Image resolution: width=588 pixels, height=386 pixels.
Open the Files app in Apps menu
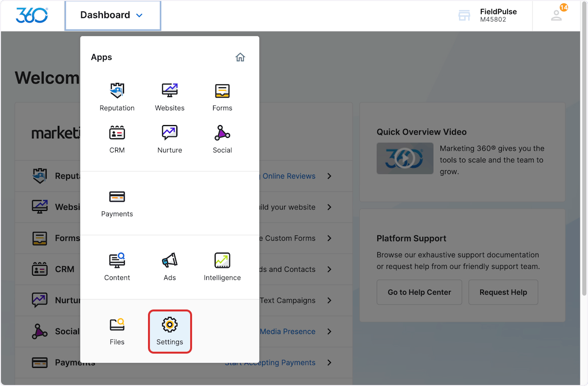pyautogui.click(x=117, y=331)
